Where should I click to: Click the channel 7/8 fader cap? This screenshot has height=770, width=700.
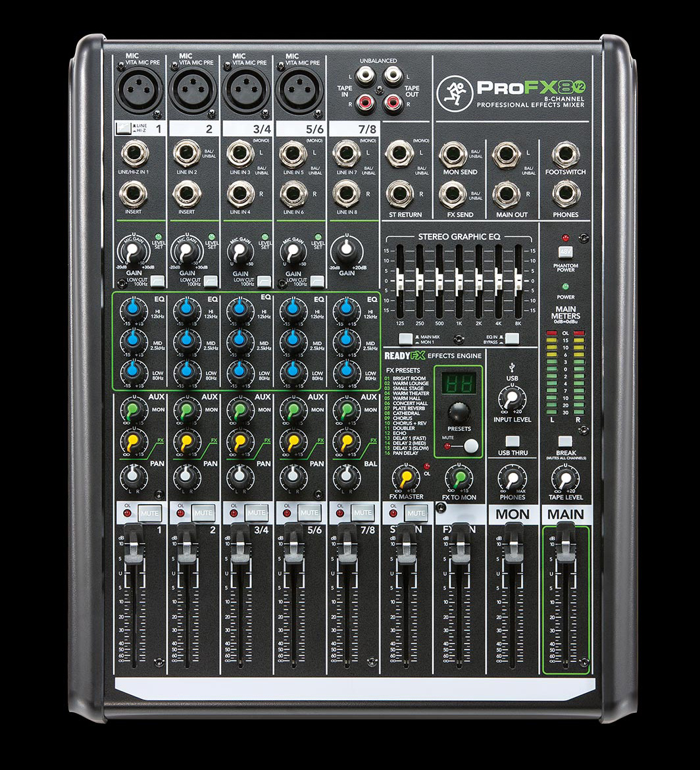[347, 543]
